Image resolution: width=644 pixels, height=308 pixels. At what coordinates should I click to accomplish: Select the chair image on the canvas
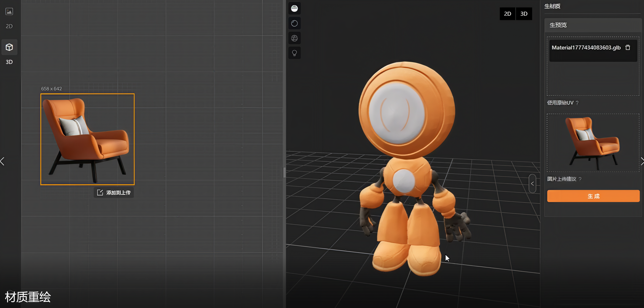pyautogui.click(x=88, y=139)
